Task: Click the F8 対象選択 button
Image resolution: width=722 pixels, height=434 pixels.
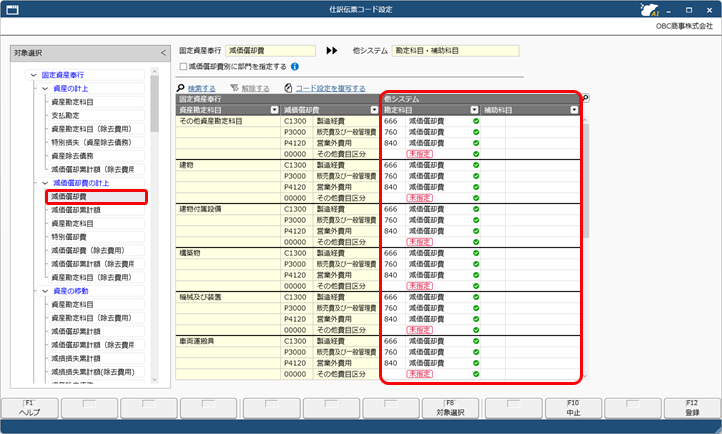Action: tap(450, 408)
